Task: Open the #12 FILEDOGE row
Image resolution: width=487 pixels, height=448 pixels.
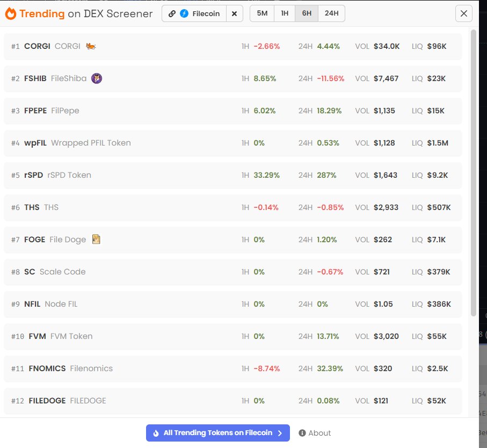Action: [232, 401]
